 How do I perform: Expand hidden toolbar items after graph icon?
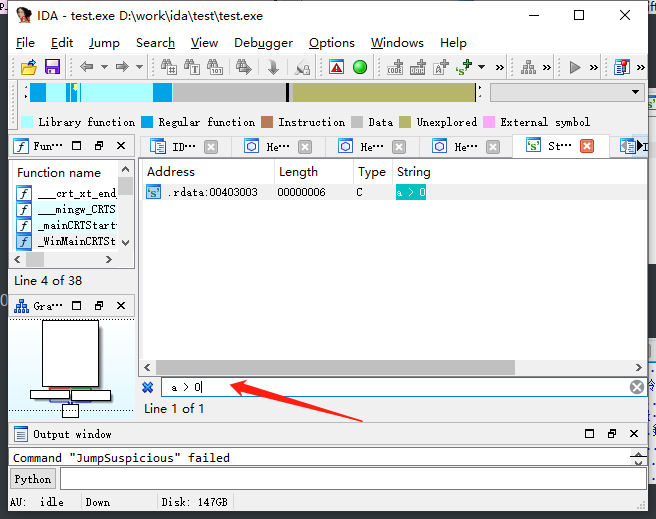tap(547, 67)
